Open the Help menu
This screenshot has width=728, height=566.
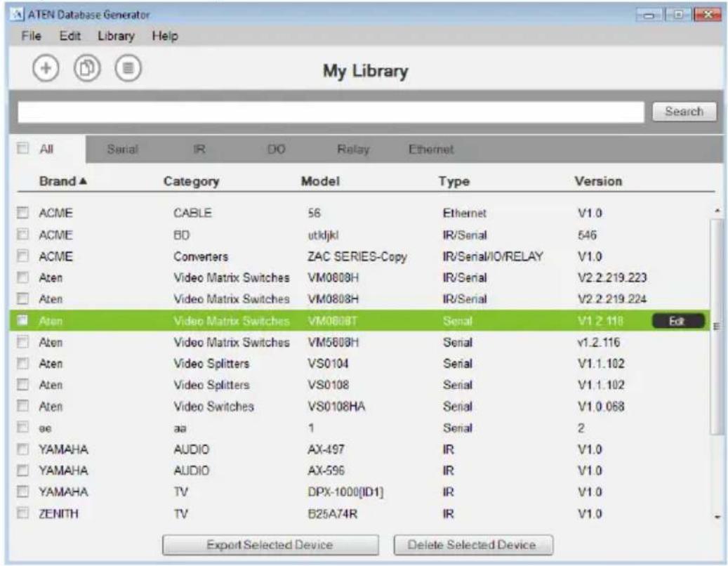click(165, 36)
